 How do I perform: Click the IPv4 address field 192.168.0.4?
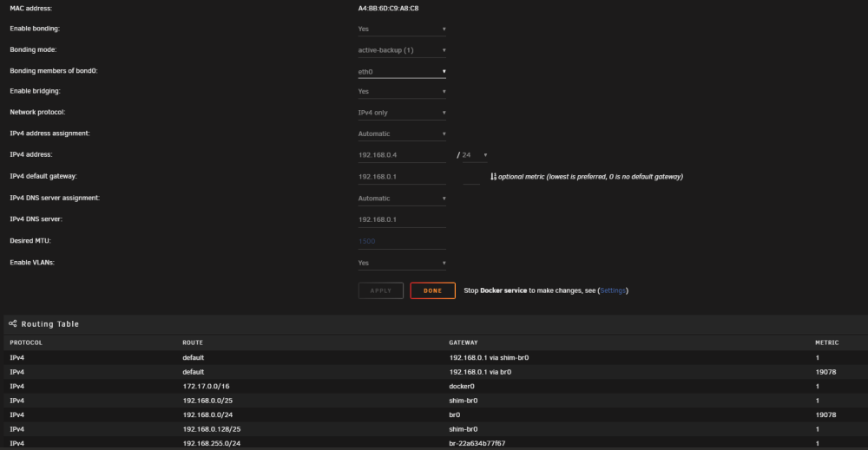point(402,155)
